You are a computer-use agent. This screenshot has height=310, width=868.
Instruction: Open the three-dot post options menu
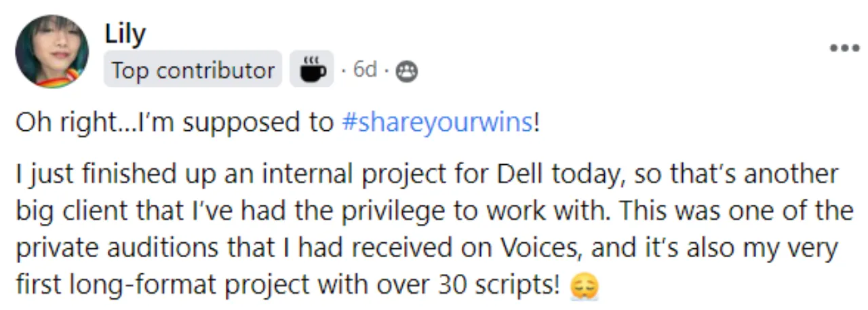[844, 48]
